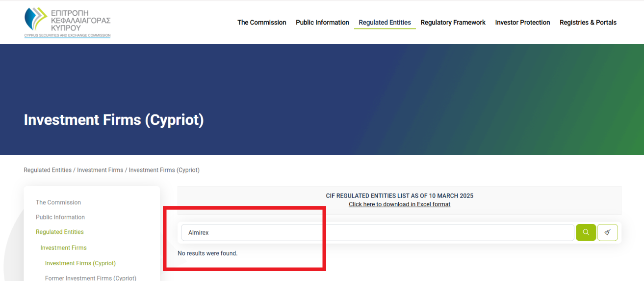Click the green magnifier search button

(x=586, y=232)
